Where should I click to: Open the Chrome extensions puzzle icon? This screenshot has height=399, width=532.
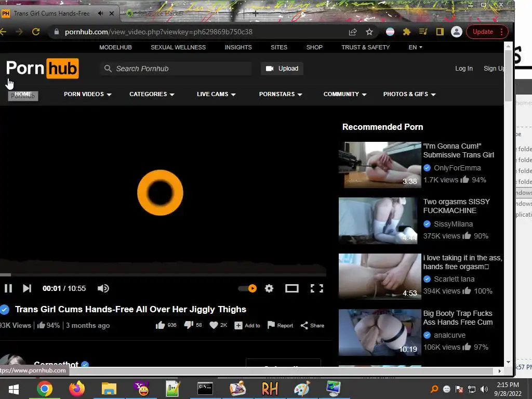tap(406, 32)
